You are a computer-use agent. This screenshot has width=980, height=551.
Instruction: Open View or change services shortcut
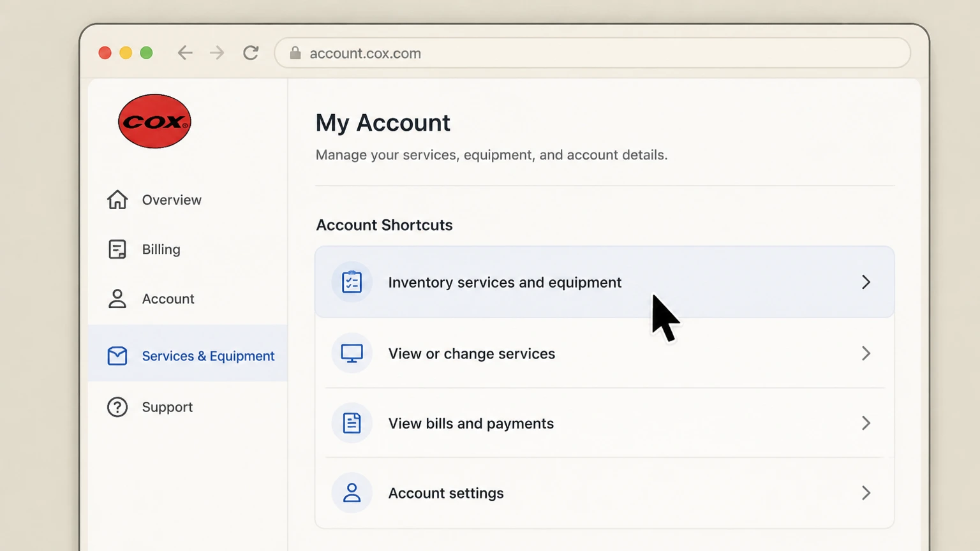605,353
